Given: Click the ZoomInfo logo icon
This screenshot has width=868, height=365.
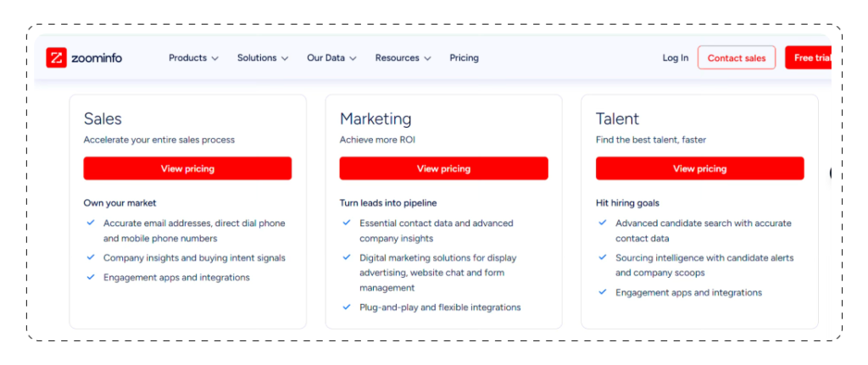Looking at the screenshot, I should click(x=57, y=58).
